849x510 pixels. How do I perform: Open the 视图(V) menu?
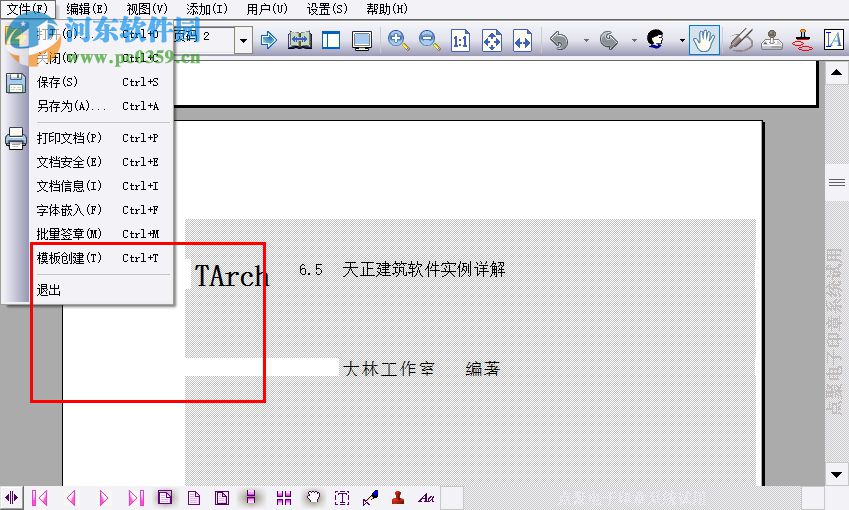pyautogui.click(x=147, y=9)
